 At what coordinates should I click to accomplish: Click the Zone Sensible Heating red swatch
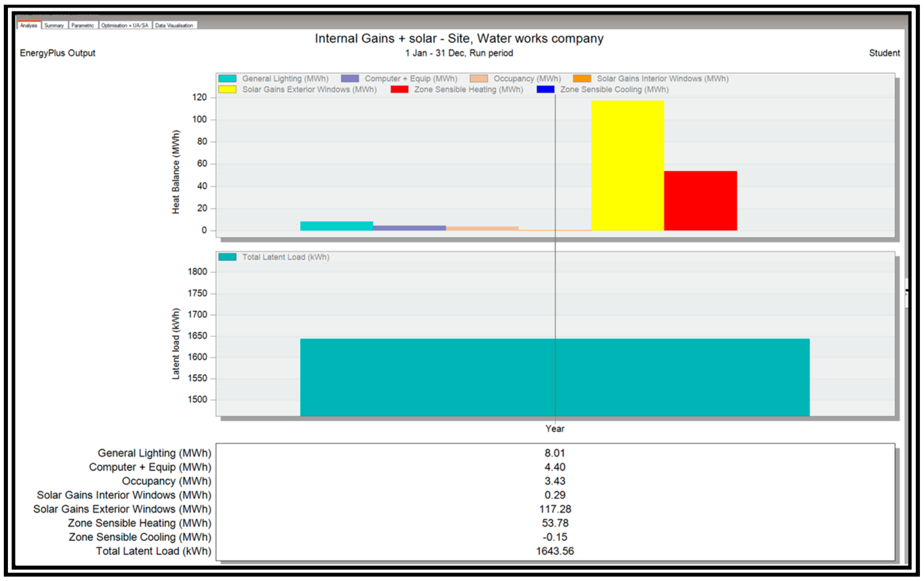(x=399, y=89)
